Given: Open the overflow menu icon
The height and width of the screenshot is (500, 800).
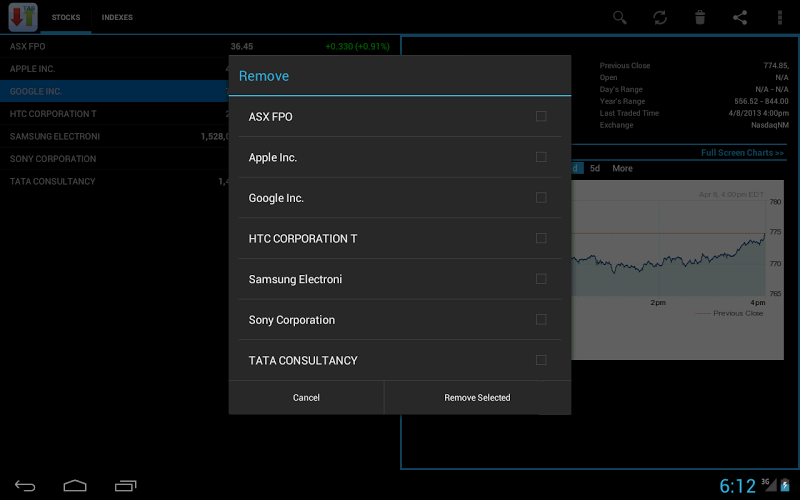Looking at the screenshot, I should (780, 17).
